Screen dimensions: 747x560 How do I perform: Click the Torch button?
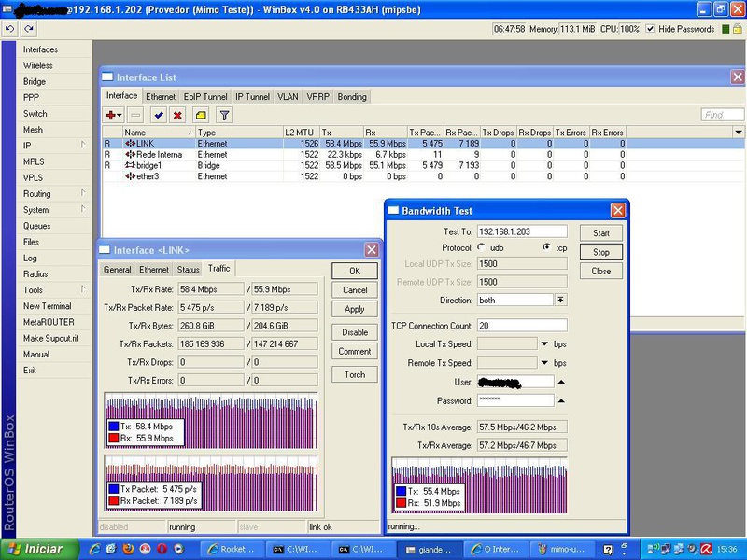tap(354, 374)
